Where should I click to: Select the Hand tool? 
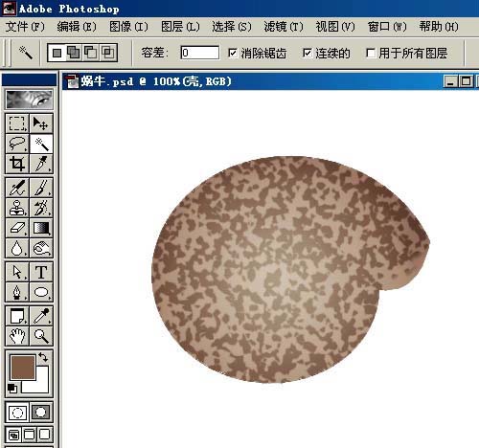[x=17, y=336]
